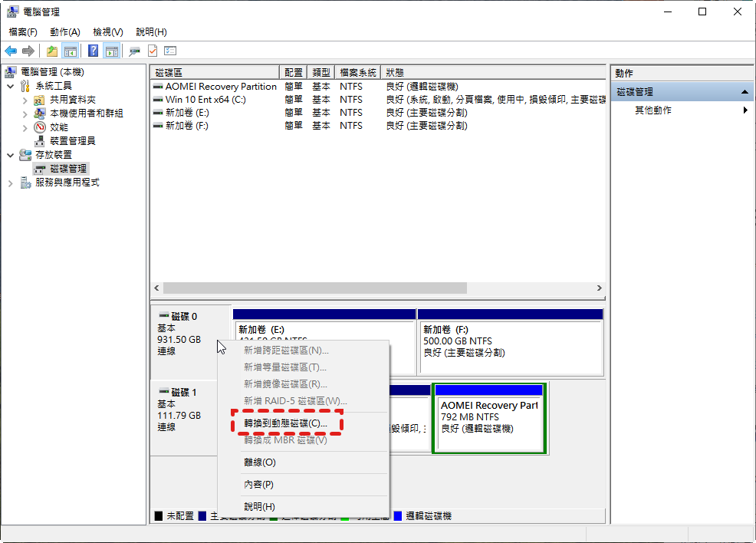Select the 磁碟 1 disk label

click(184, 393)
